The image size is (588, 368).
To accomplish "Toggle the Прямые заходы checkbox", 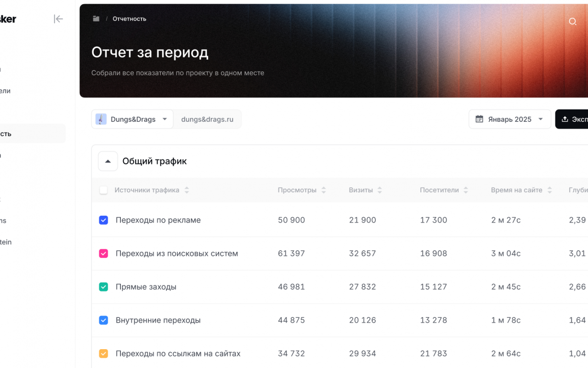I will click(x=103, y=287).
